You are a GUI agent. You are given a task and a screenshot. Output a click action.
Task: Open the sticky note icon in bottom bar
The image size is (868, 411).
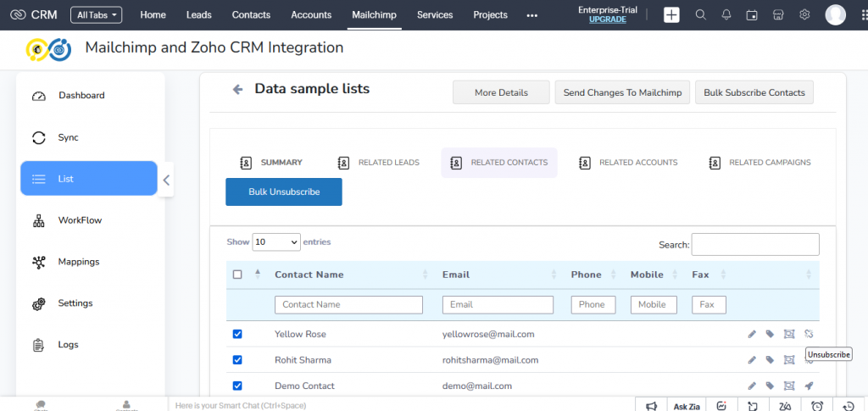752,406
